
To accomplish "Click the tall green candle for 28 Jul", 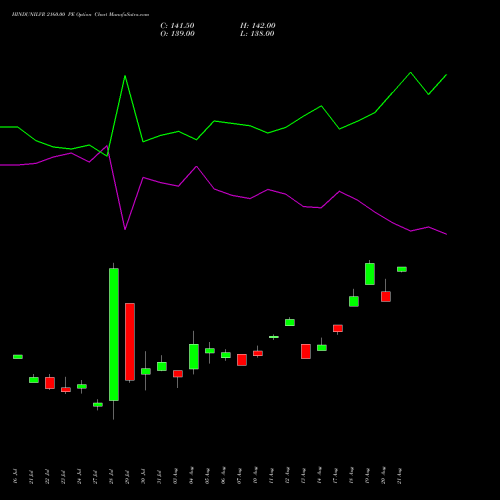I will click(x=114, y=334).
